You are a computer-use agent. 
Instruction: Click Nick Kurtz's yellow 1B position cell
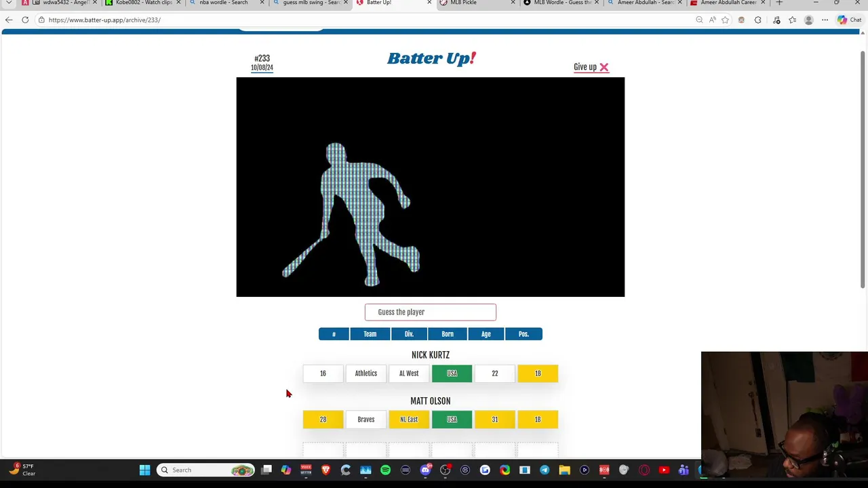(538, 373)
